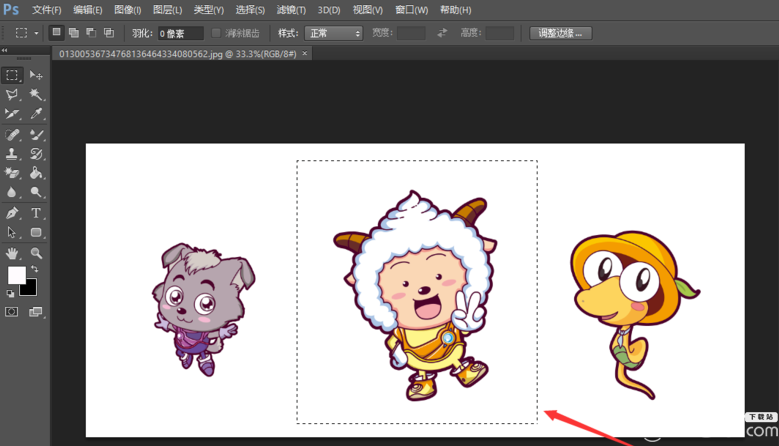Toggle Quick Mask mode

(x=11, y=312)
